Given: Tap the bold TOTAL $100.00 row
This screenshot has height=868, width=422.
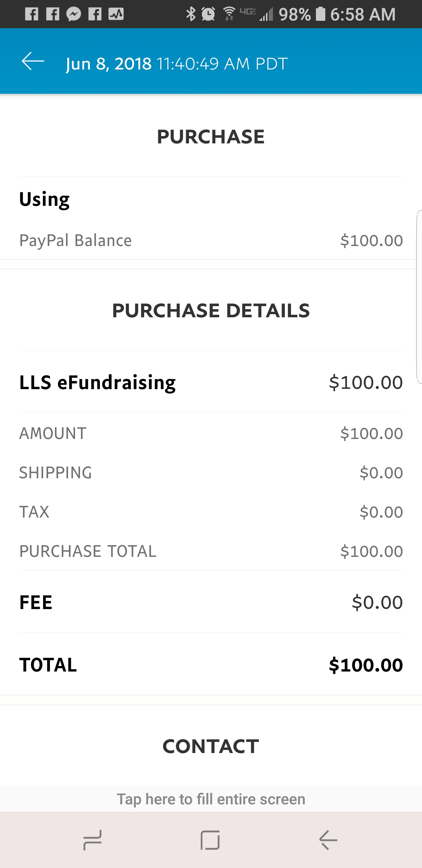Looking at the screenshot, I should point(211,664).
